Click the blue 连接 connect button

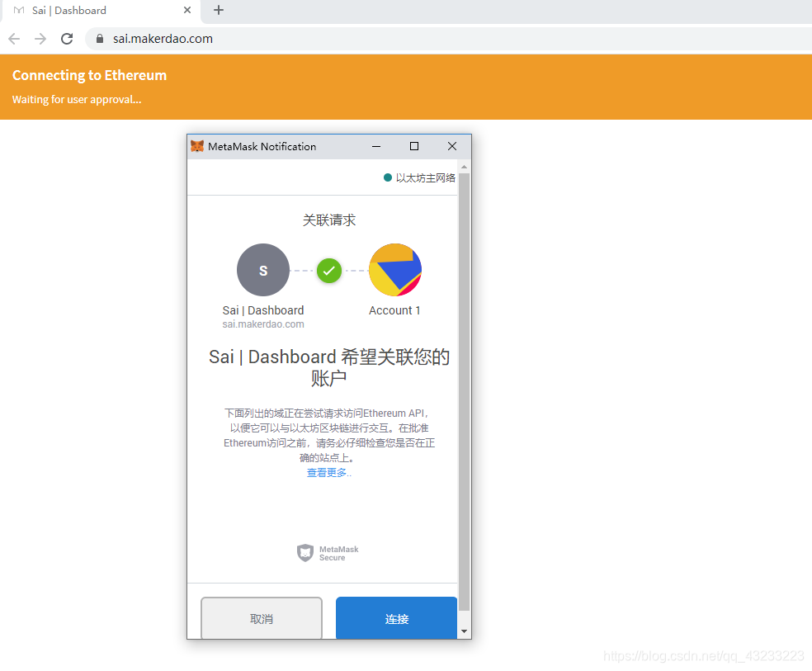(x=397, y=619)
